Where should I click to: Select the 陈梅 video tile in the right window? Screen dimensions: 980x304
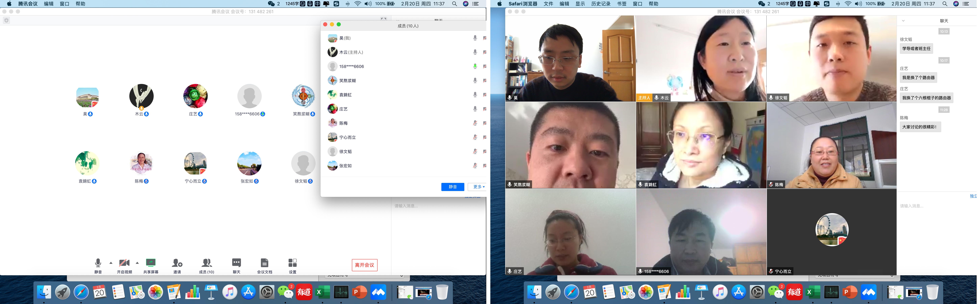pyautogui.click(x=832, y=145)
